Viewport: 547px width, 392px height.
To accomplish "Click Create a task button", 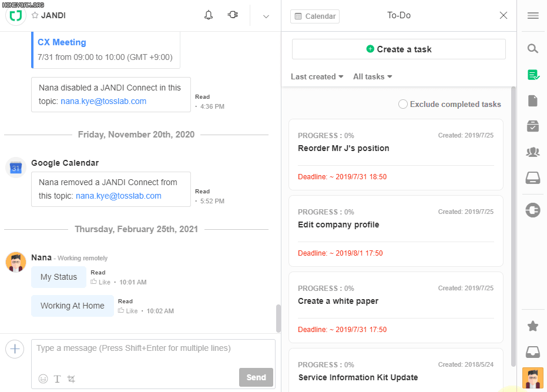I will tap(399, 49).
